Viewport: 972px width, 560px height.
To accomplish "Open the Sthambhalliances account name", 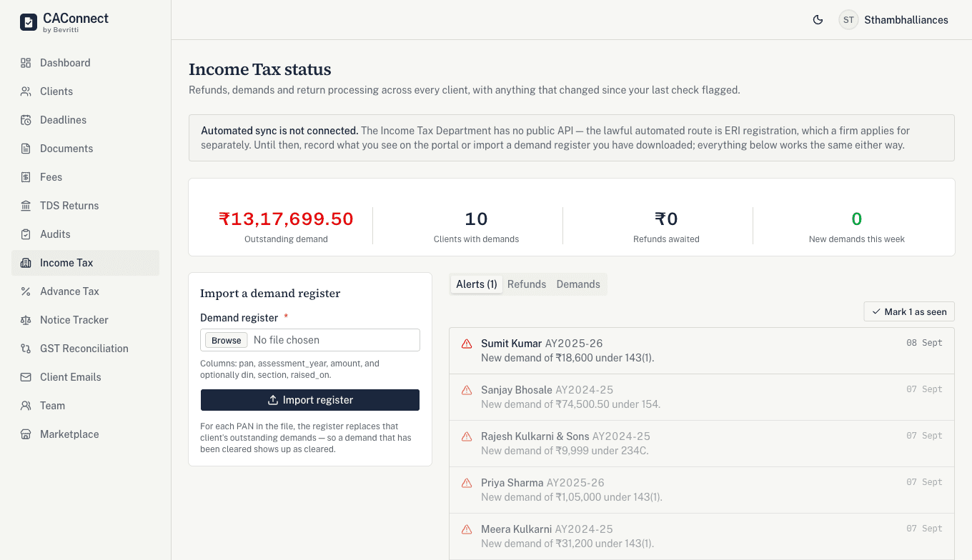I will coord(906,20).
